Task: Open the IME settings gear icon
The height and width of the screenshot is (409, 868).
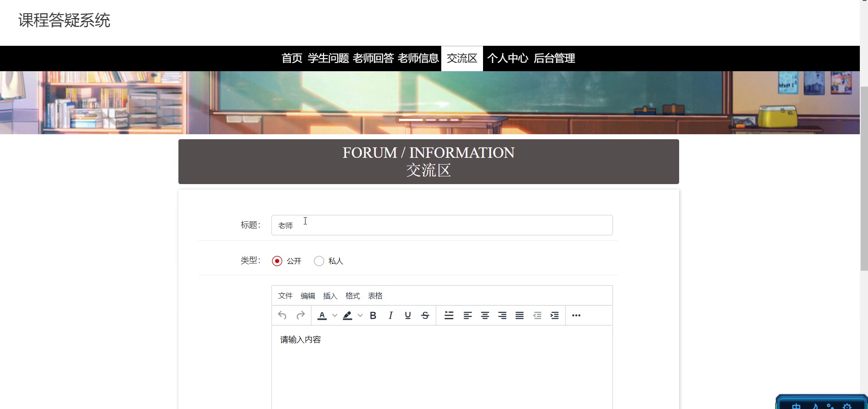Action: [847, 407]
